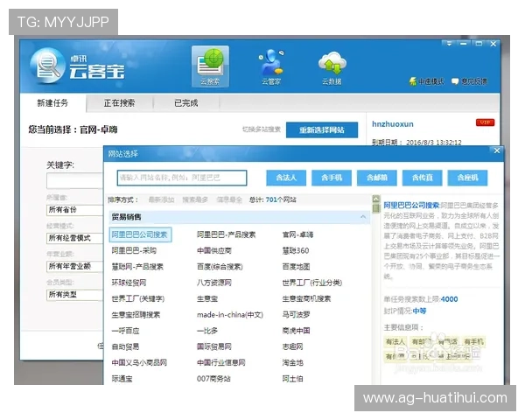525x420 pixels.
Task: Click the scrollbar up arrow in site list
Action: (376, 199)
